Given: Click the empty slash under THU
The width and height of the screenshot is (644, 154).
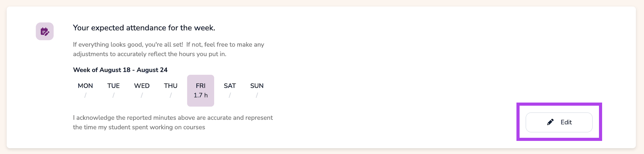Looking at the screenshot, I should click(171, 95).
